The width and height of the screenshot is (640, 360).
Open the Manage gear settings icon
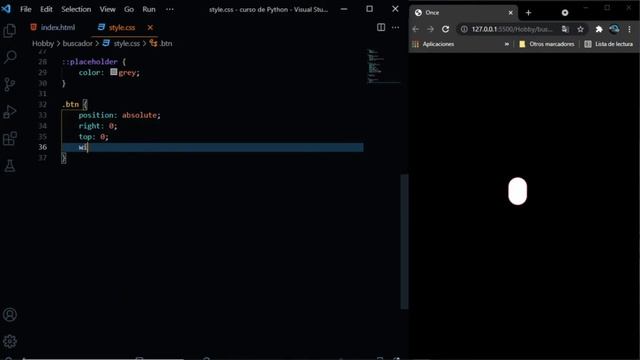(x=10, y=341)
